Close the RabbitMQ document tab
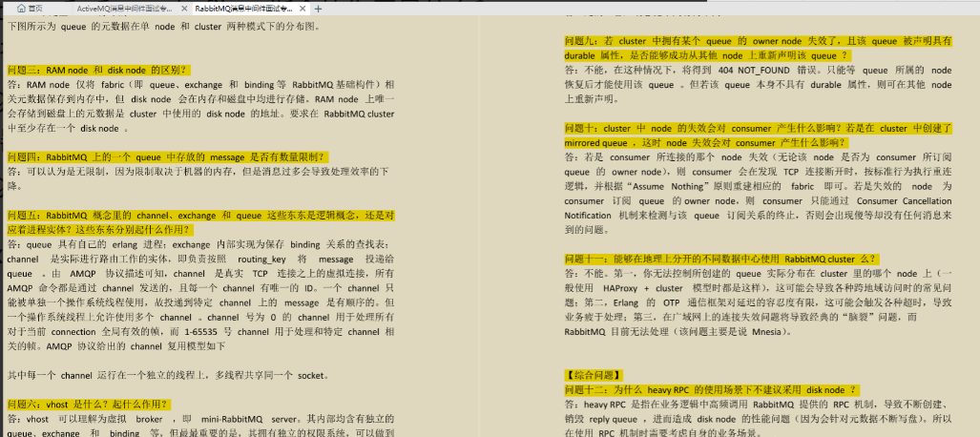Image resolution: width=980 pixels, height=437 pixels. click(302, 9)
